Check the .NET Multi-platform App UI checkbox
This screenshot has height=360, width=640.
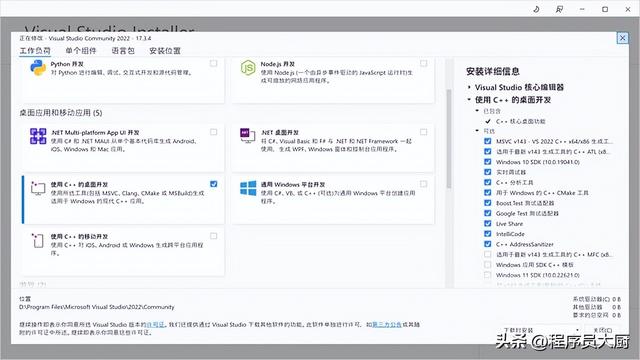(x=213, y=132)
